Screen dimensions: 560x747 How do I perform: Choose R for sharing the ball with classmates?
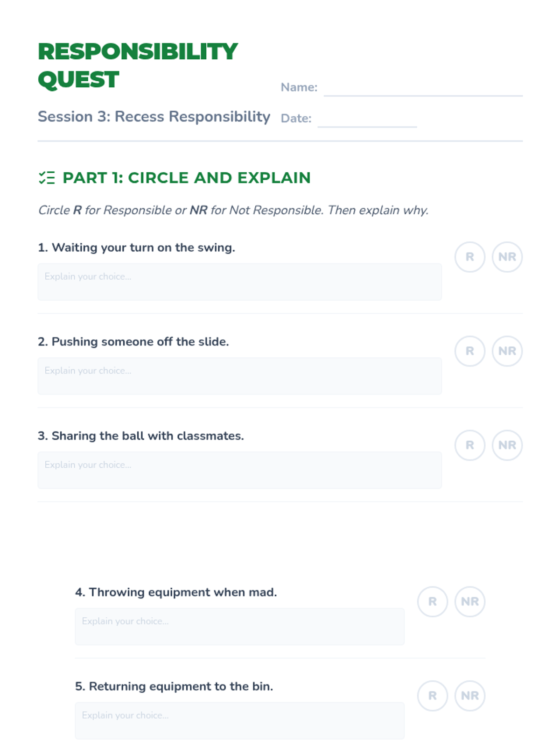[470, 445]
